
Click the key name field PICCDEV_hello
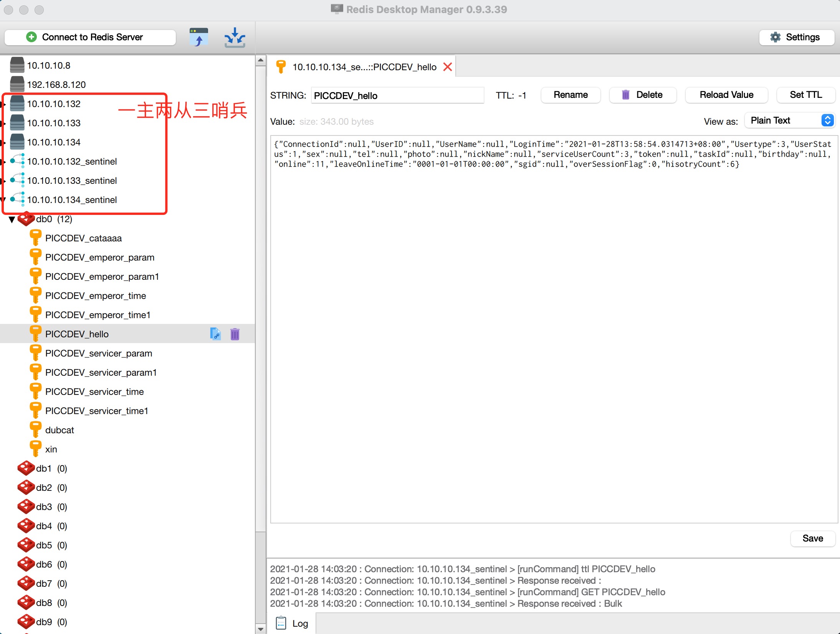397,95
